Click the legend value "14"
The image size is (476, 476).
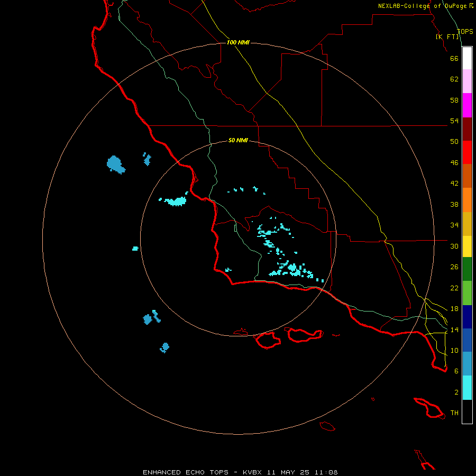(454, 329)
